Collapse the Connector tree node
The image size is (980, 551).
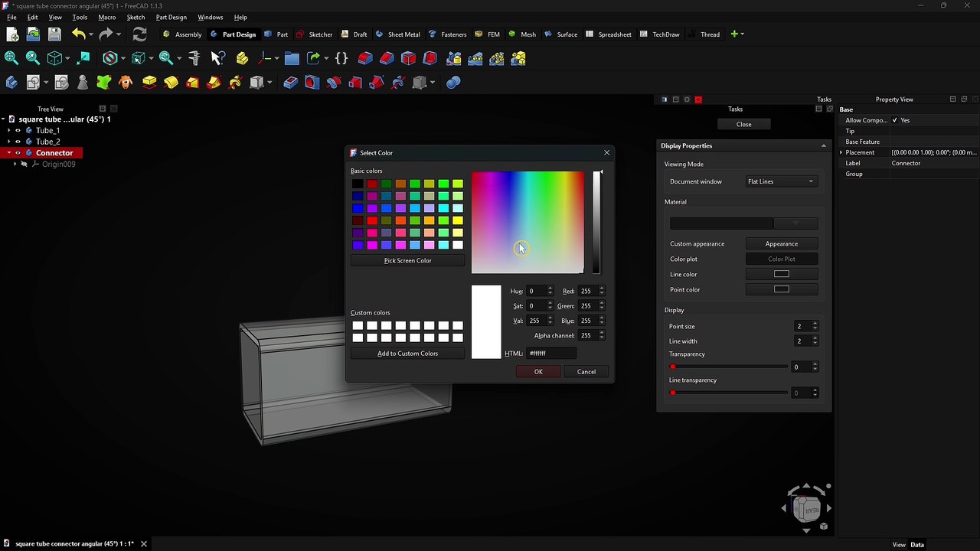tap(8, 153)
